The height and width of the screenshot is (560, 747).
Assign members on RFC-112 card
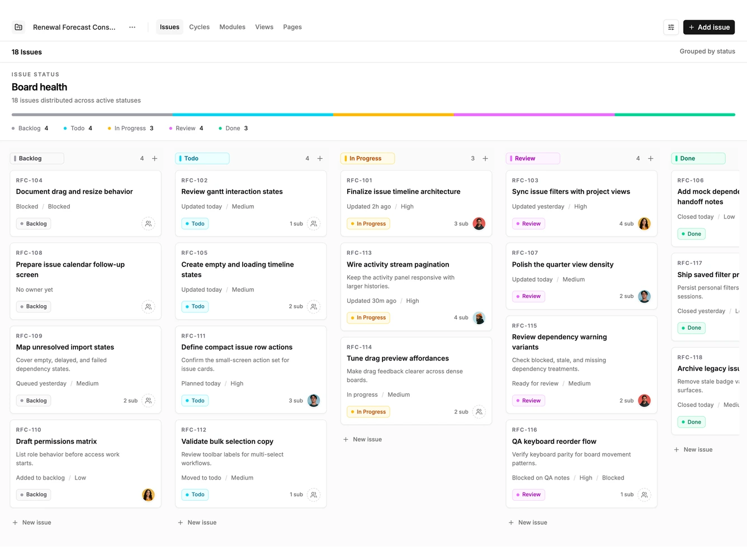click(314, 495)
